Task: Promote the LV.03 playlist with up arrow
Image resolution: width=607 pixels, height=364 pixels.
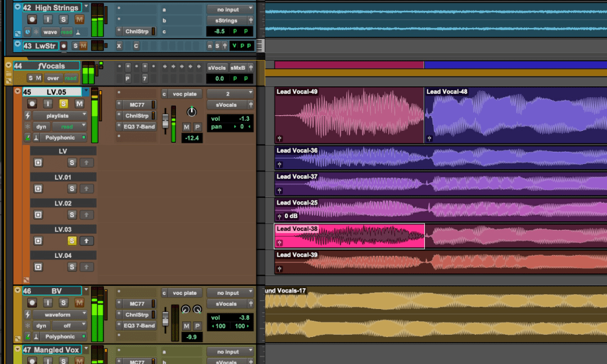Action: 87,241
